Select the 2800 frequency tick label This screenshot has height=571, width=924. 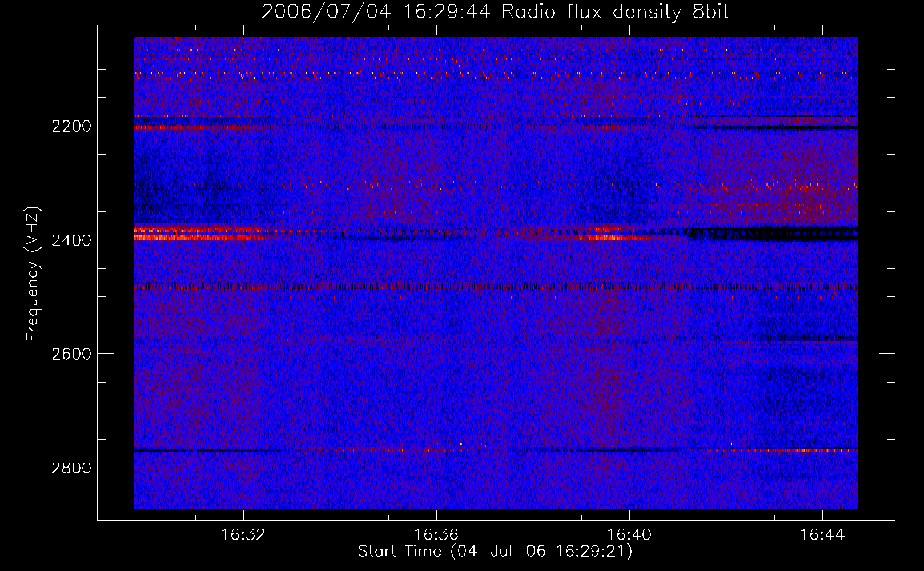click(71, 468)
